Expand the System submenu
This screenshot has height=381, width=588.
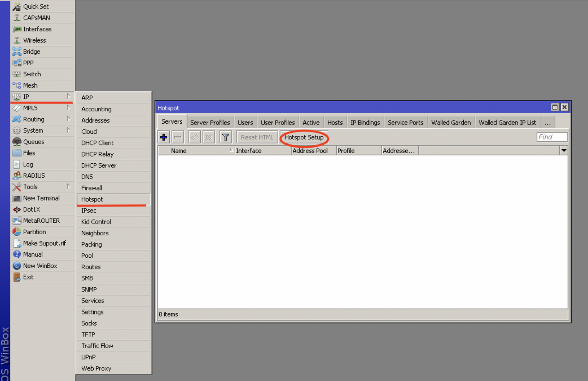(x=33, y=130)
